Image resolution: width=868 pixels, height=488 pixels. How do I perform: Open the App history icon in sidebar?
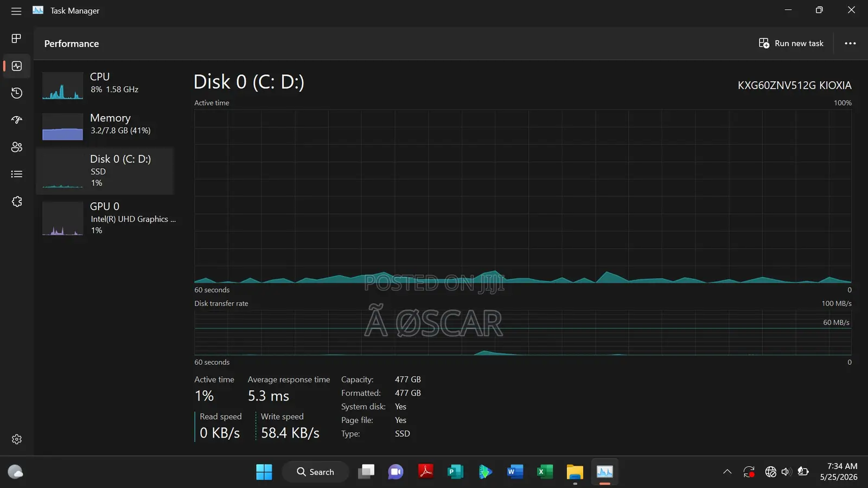click(x=17, y=93)
